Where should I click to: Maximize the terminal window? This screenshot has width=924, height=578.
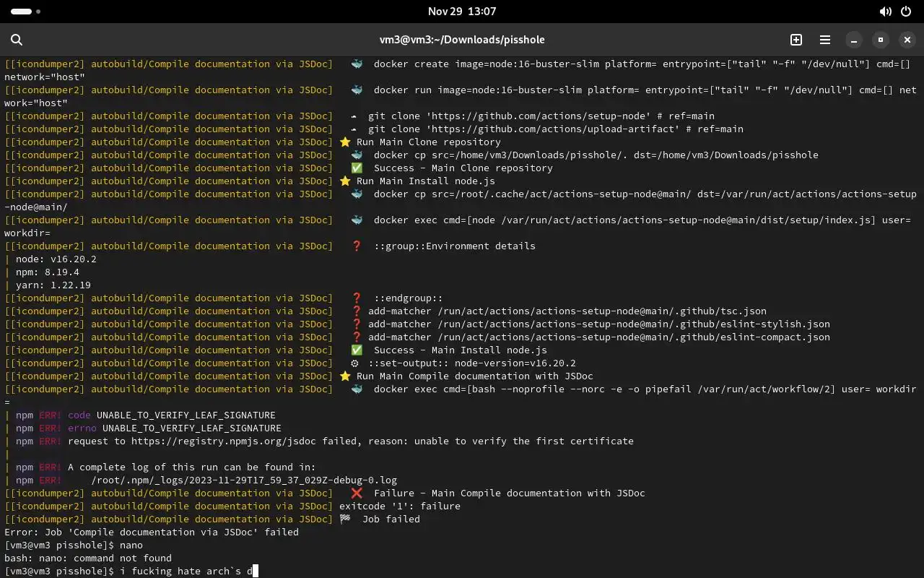click(880, 40)
